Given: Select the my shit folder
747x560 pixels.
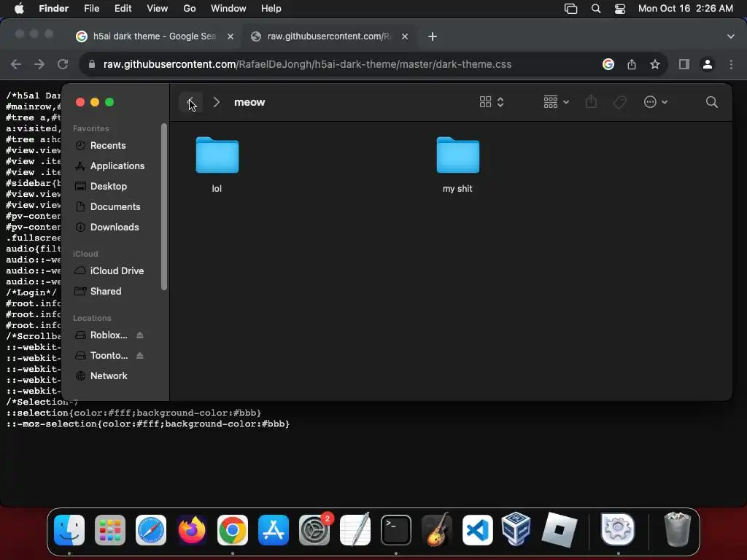Looking at the screenshot, I should click(457, 165).
